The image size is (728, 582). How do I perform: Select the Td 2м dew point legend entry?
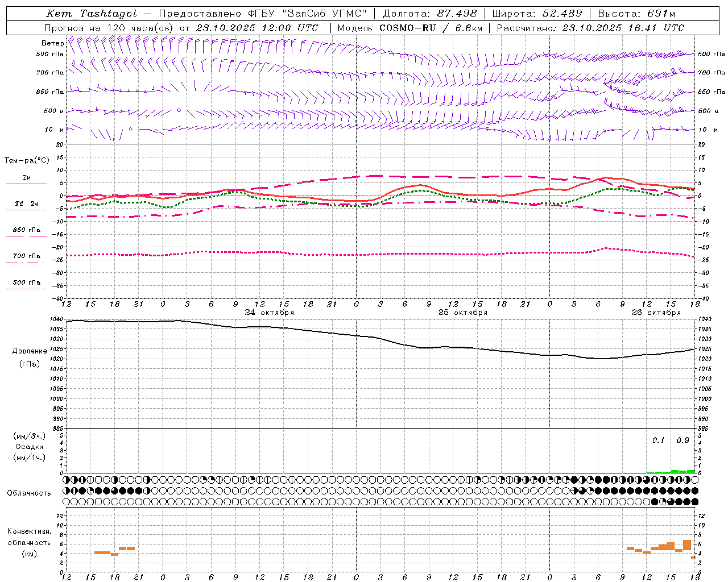(x=26, y=203)
